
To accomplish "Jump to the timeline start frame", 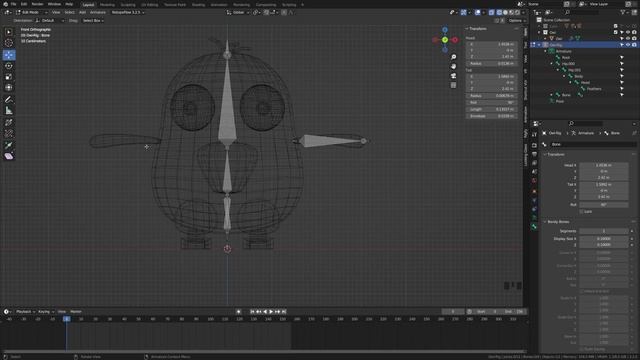I will pyautogui.click(x=252, y=311).
